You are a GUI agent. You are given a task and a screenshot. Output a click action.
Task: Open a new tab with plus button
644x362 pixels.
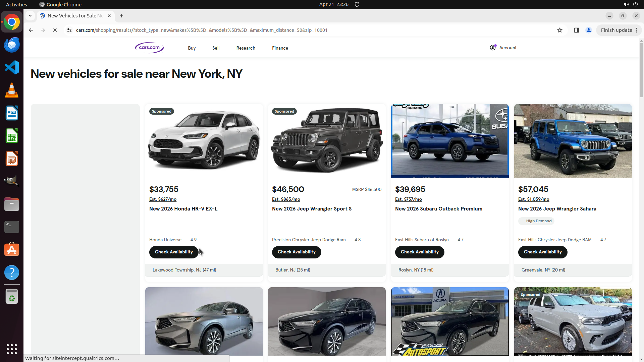121,16
